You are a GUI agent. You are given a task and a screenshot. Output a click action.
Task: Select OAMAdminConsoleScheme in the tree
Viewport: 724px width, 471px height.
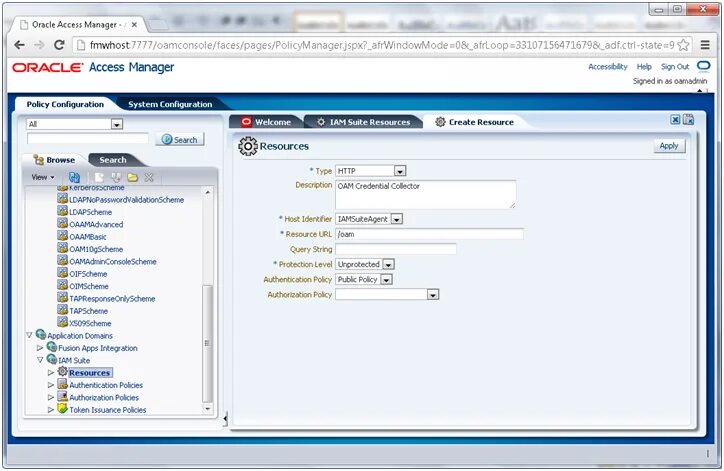(113, 261)
